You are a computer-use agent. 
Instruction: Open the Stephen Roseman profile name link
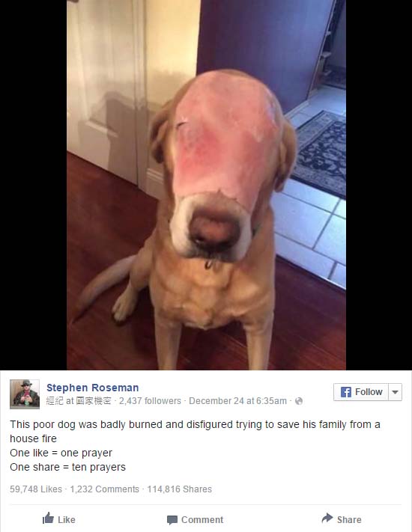point(92,388)
